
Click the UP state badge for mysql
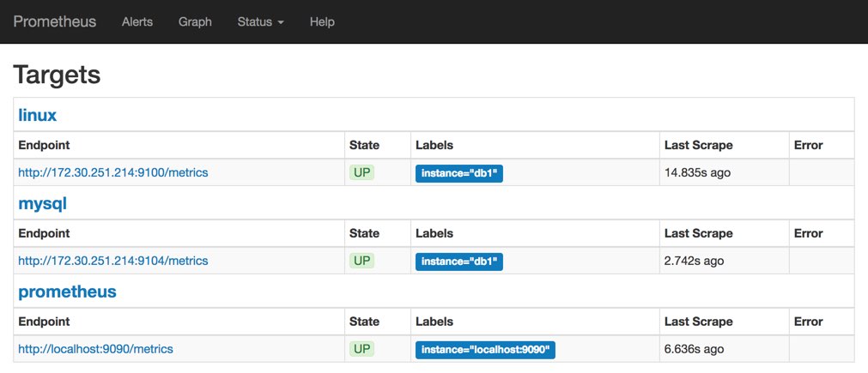coord(362,261)
